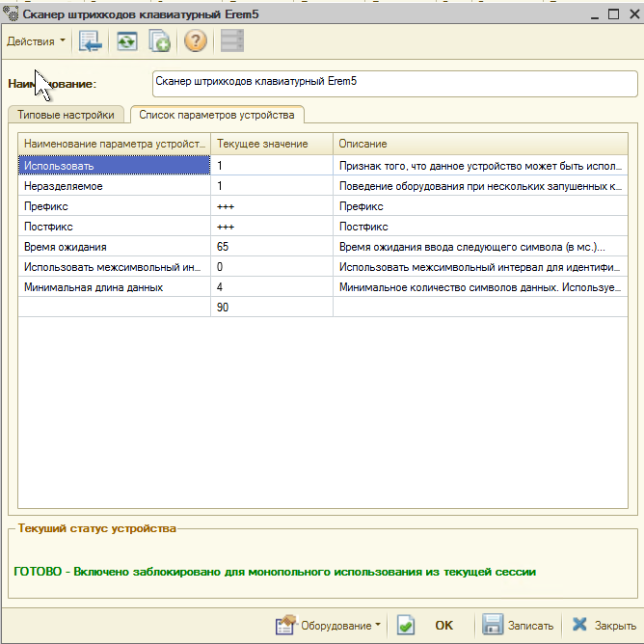Viewport: 644px width, 644px height.
Task: Click the value 4 cell
Action: click(x=272, y=287)
